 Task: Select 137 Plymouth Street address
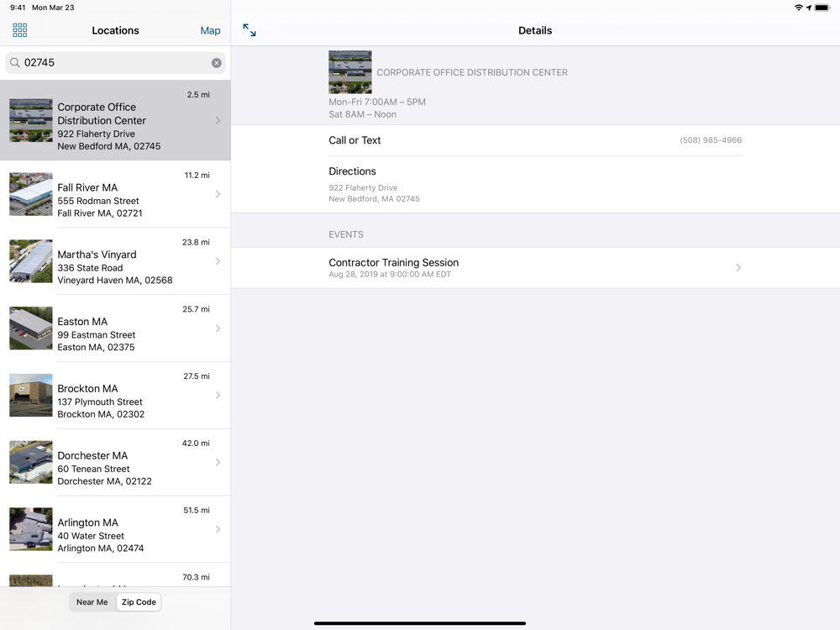pyautogui.click(x=100, y=402)
